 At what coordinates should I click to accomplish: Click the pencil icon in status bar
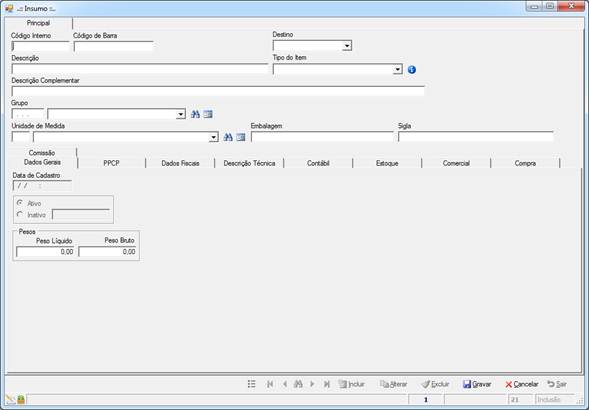click(x=10, y=399)
